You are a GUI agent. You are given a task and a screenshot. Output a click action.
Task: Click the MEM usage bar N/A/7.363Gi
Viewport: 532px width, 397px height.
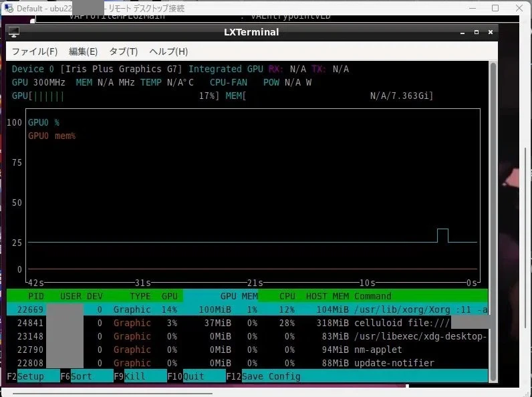click(329, 96)
